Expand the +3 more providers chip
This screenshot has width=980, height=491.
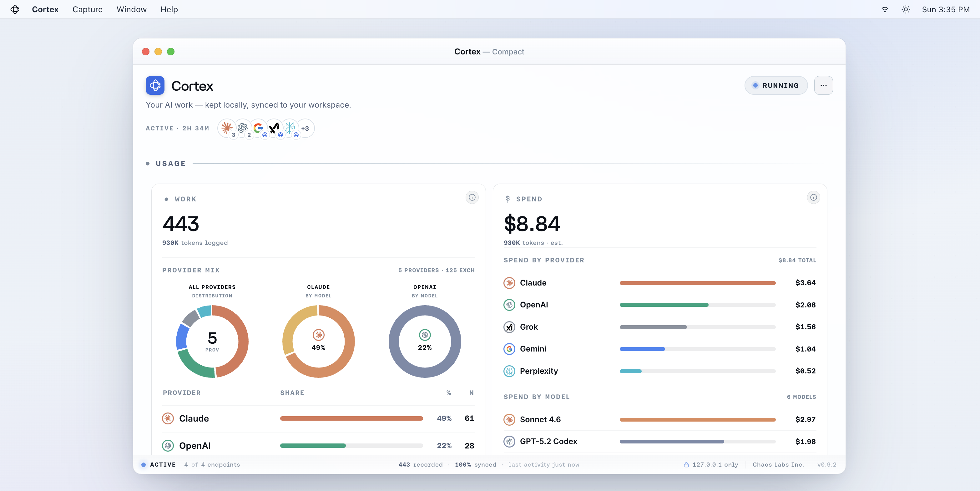[305, 128]
